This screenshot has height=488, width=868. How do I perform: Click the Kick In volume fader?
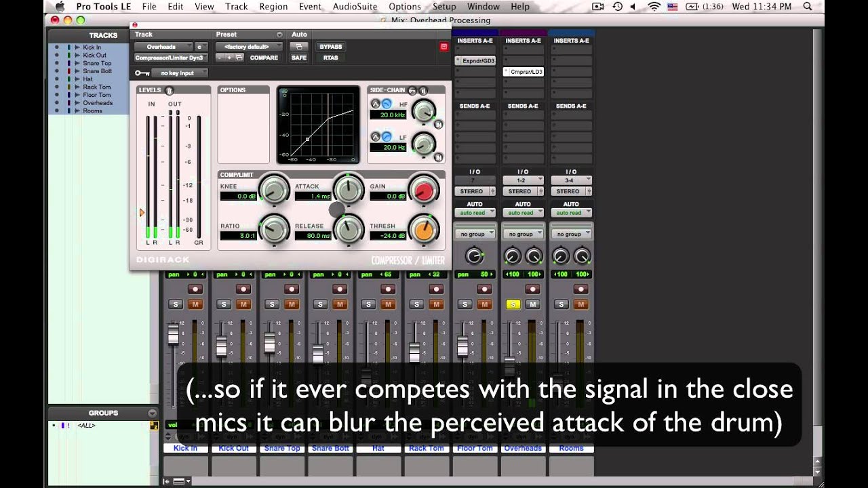(174, 334)
